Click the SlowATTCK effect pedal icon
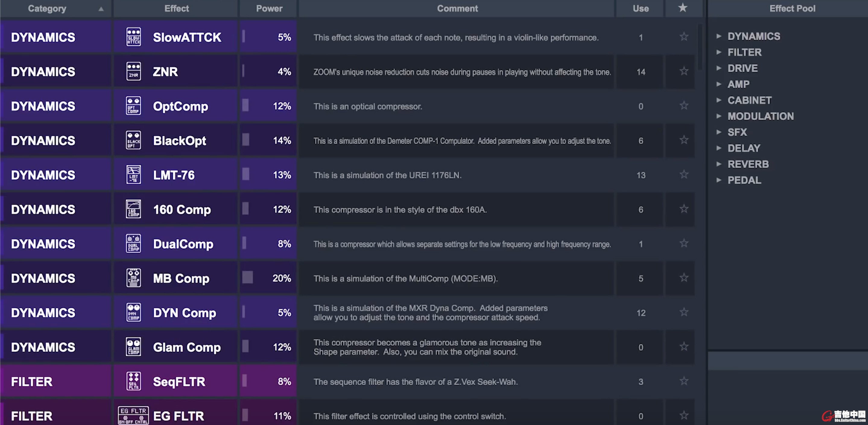Viewport: 868px width, 425px height. [133, 37]
